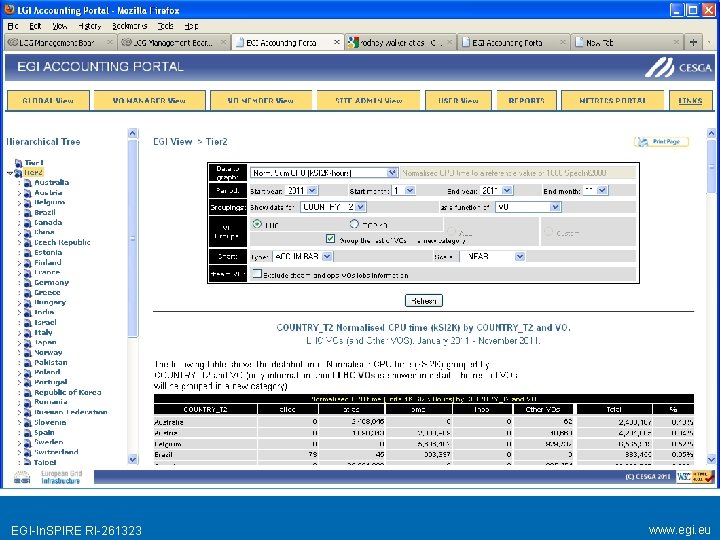Click the Australia node icon in tree
Viewport: 720px width, 540px height.
[x=28, y=183]
